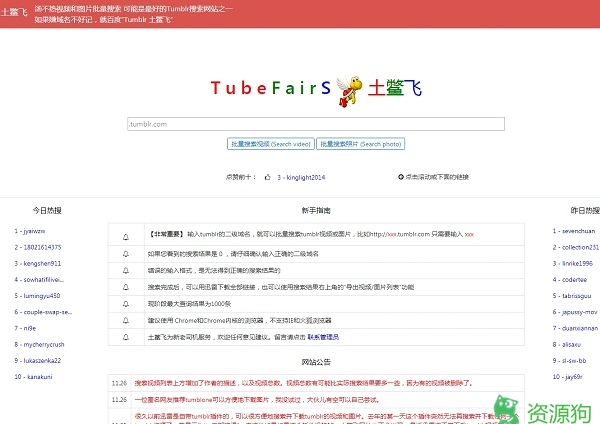Open yesterday's hot search 3 - linrike1996

coord(572,263)
